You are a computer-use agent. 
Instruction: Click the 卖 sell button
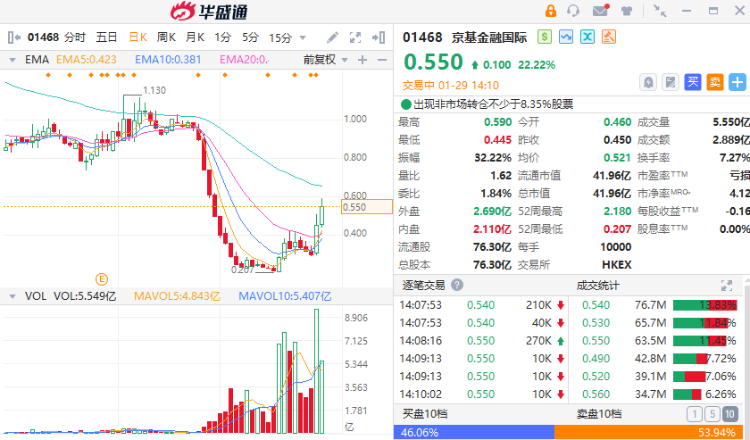pos(715,82)
